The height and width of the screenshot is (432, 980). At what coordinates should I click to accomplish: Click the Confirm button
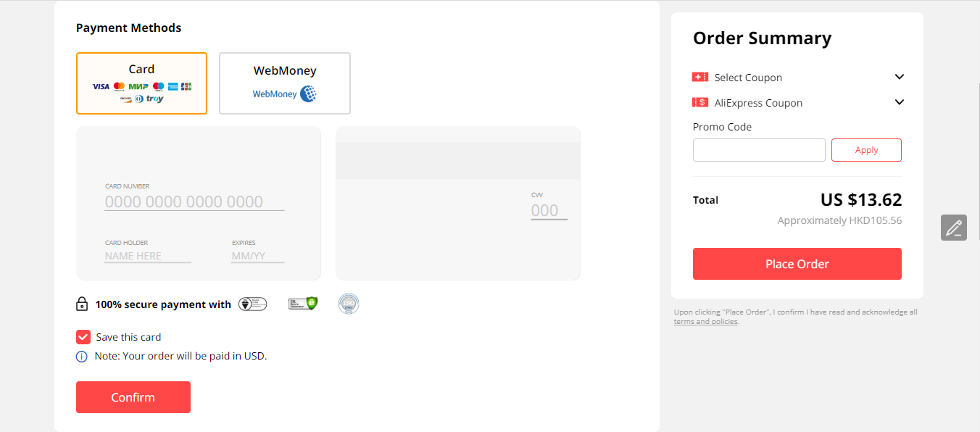pos(133,397)
